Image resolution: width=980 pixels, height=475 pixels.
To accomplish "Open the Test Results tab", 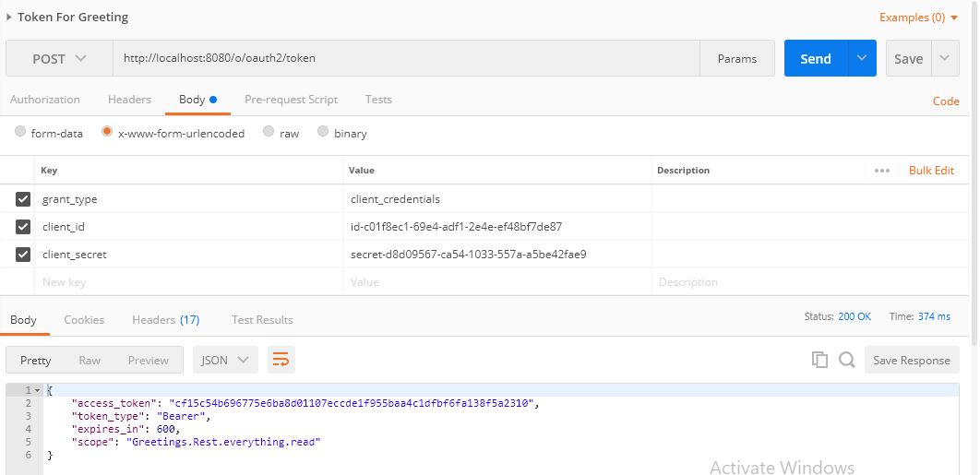I will [262, 320].
